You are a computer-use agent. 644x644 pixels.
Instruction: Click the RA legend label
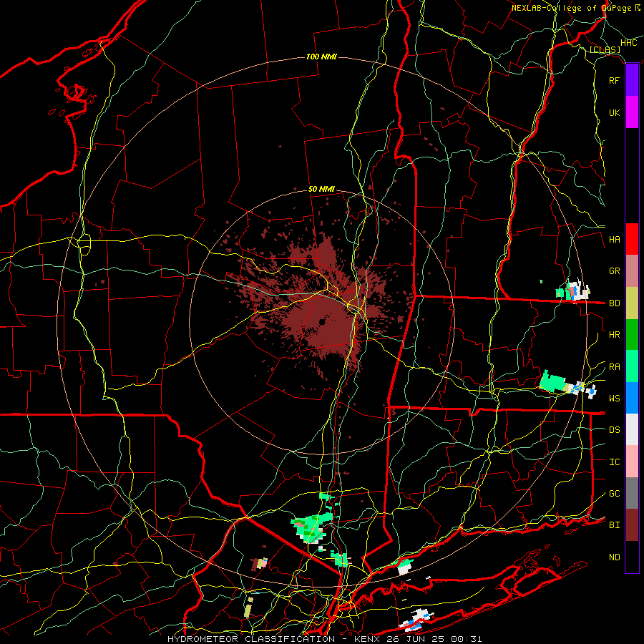click(614, 367)
